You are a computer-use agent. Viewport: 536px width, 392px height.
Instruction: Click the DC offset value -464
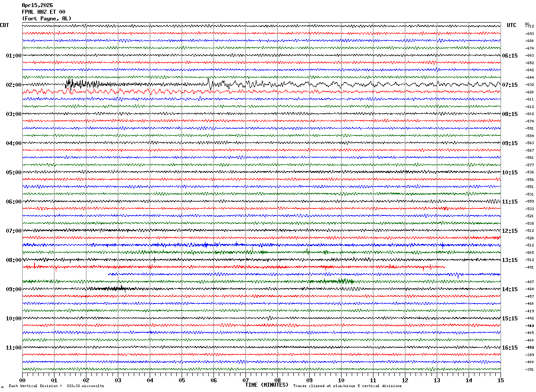[x=529, y=289]
